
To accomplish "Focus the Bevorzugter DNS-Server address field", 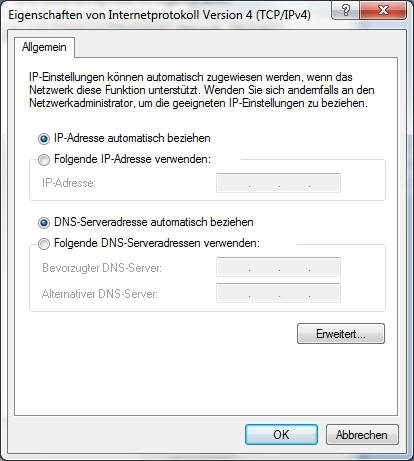I will [x=278, y=267].
